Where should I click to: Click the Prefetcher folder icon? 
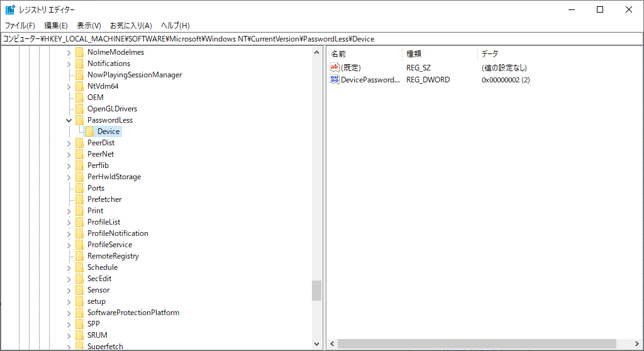coord(80,199)
